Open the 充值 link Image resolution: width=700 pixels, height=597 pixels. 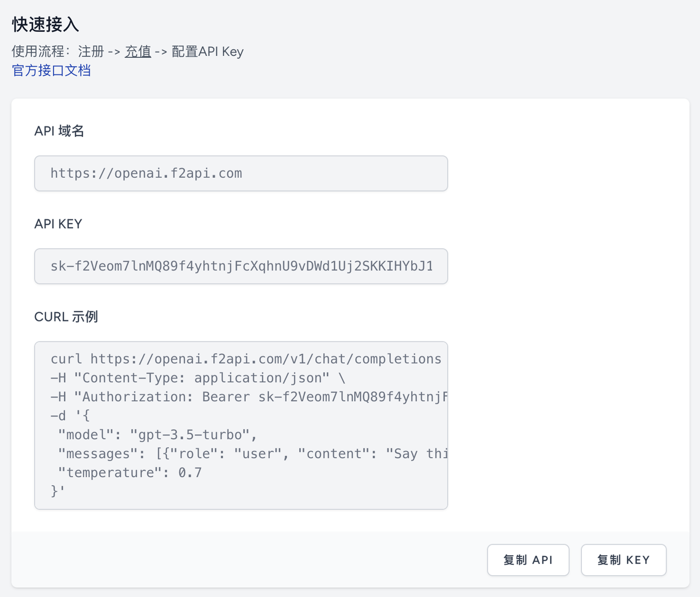point(138,51)
